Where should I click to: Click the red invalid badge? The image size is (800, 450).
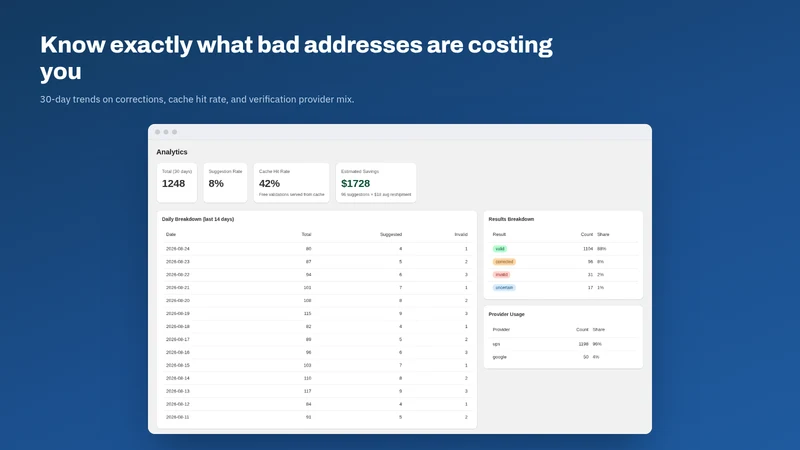[x=502, y=274]
